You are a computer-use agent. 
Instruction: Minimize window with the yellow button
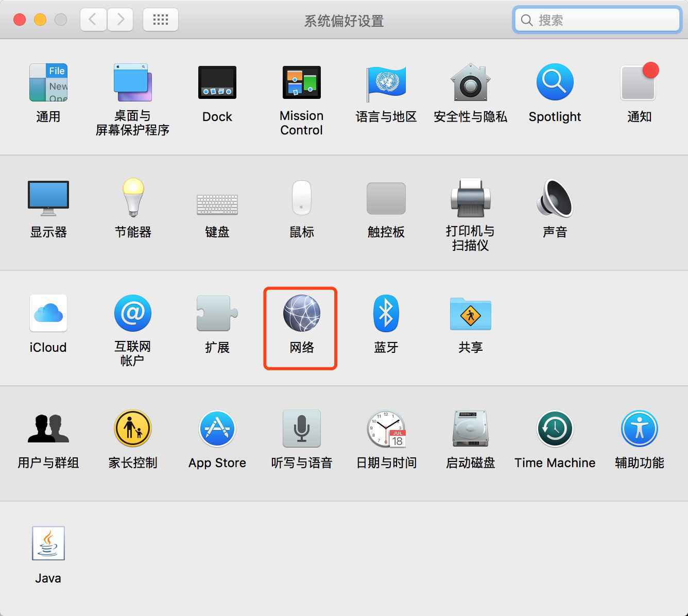click(x=40, y=20)
